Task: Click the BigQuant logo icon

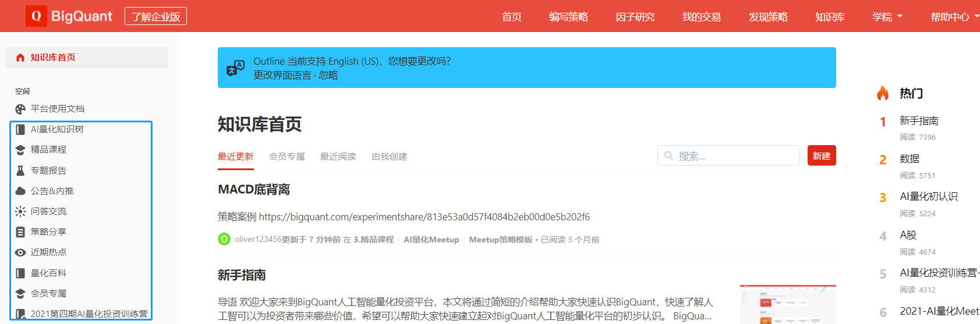Action: click(36, 16)
